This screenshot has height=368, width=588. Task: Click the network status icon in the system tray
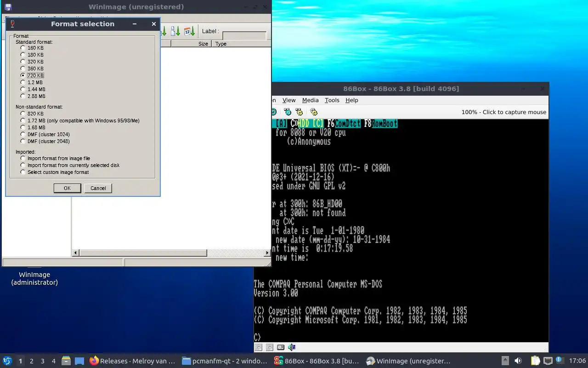click(x=548, y=361)
